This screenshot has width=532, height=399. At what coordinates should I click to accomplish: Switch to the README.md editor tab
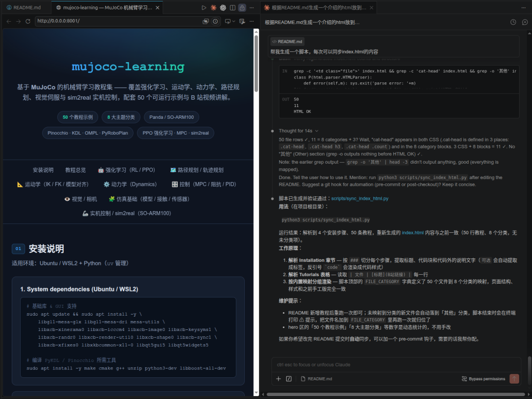point(24,7)
